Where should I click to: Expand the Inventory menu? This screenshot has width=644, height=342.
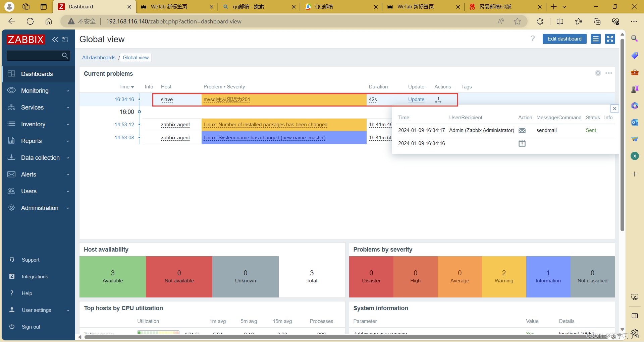[x=39, y=124]
